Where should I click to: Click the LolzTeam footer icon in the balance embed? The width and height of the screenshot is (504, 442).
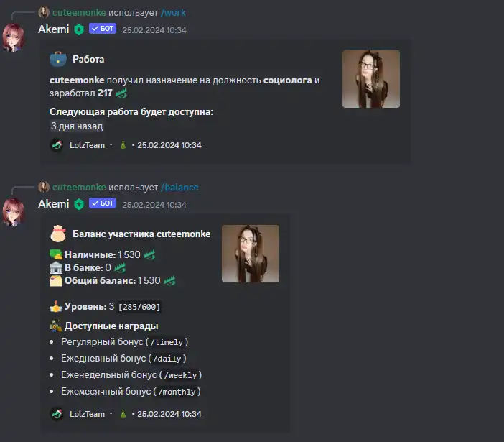point(57,414)
